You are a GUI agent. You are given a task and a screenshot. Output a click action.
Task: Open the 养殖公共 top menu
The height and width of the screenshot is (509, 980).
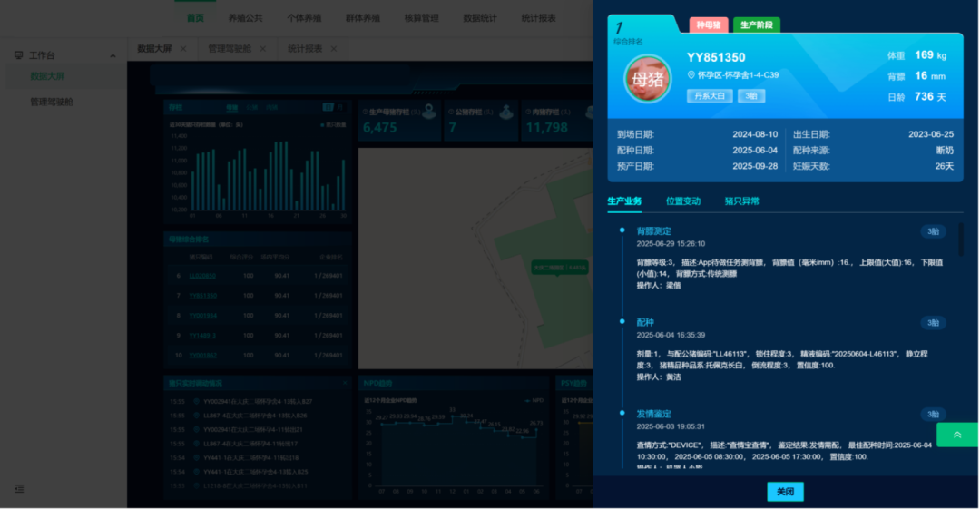pyautogui.click(x=245, y=18)
